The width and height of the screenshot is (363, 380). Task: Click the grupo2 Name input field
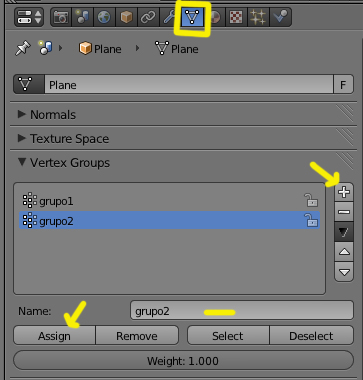[242, 311]
